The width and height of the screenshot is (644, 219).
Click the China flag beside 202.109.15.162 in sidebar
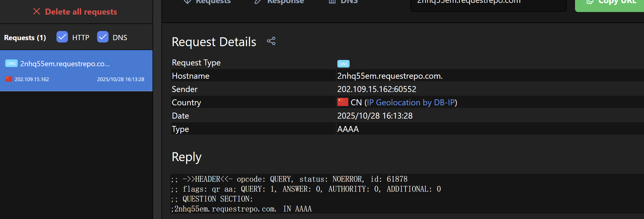click(9, 79)
